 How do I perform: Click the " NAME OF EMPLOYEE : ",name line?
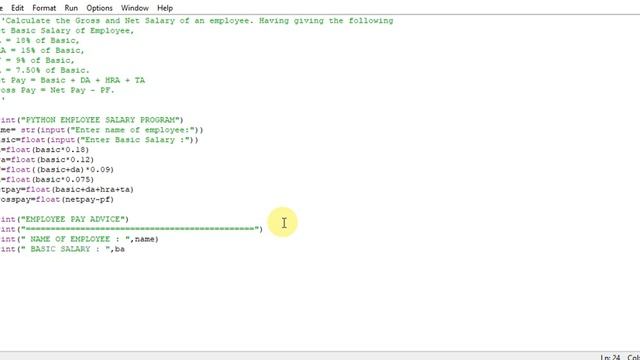pyautogui.click(x=80, y=239)
